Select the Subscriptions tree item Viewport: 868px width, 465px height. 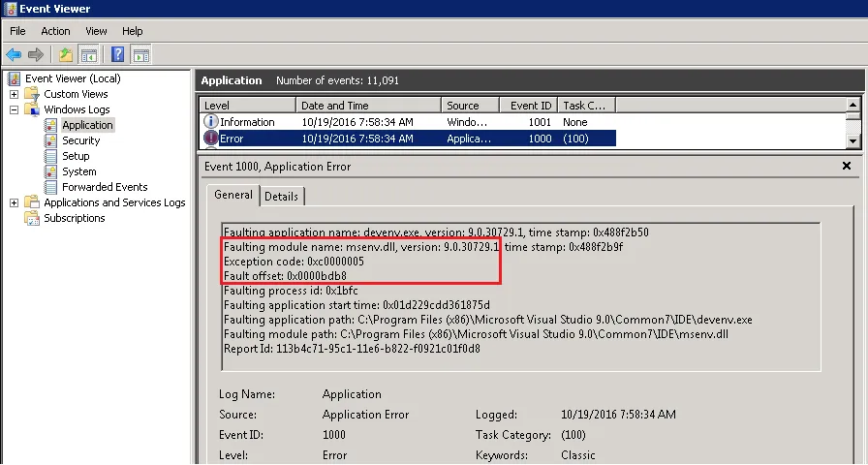click(x=75, y=218)
